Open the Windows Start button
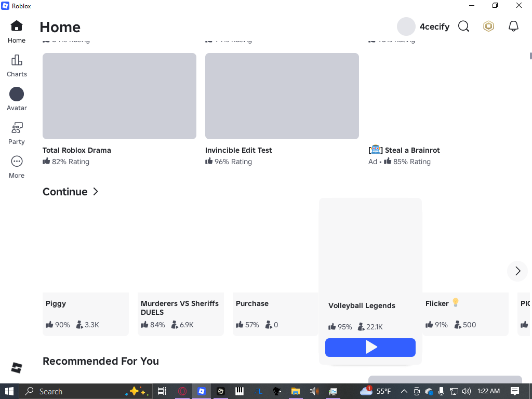 click(9, 391)
